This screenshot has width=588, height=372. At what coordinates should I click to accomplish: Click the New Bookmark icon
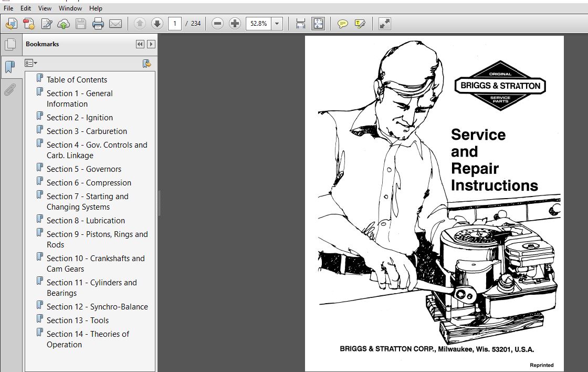(146, 63)
